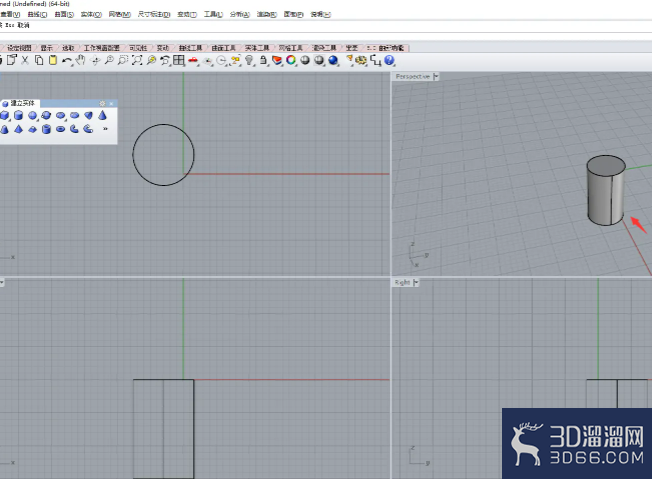The width and height of the screenshot is (652, 479).
Task: Open Help question mark icon
Action: (x=389, y=60)
